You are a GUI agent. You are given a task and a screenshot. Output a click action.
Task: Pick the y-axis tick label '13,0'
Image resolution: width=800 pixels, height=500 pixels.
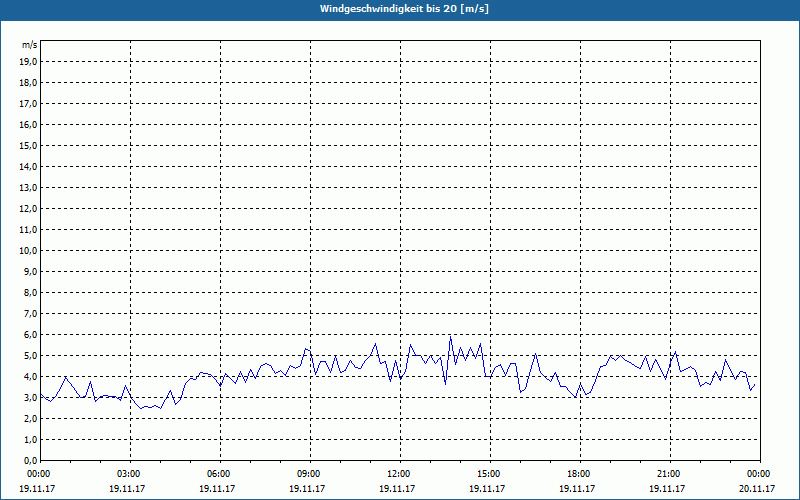coord(28,188)
